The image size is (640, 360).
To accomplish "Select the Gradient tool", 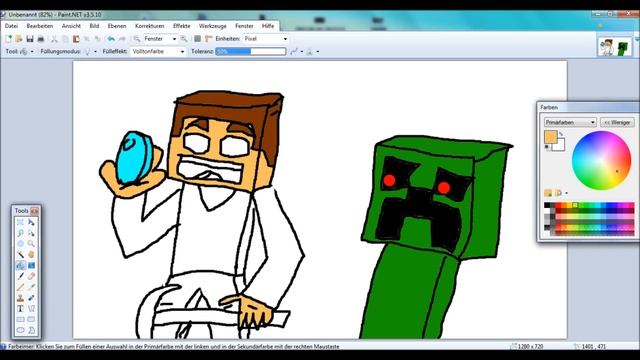I will (x=31, y=265).
